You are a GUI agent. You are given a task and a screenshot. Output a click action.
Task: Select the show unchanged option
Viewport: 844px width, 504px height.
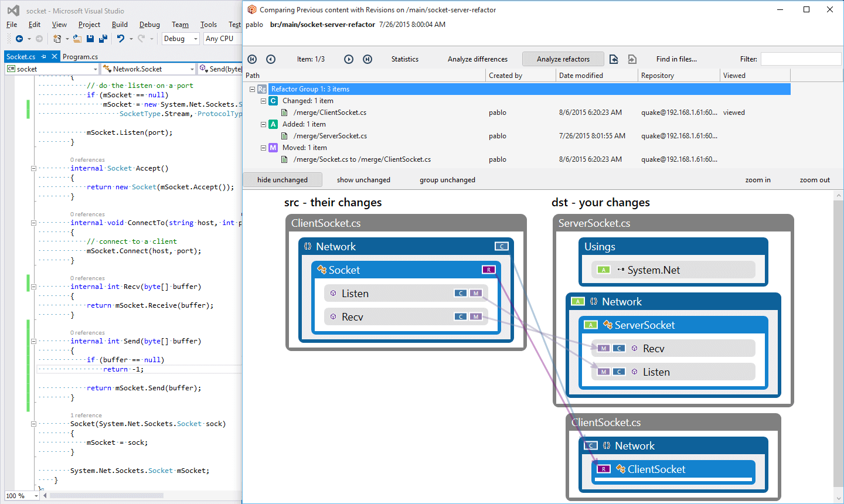(x=363, y=180)
